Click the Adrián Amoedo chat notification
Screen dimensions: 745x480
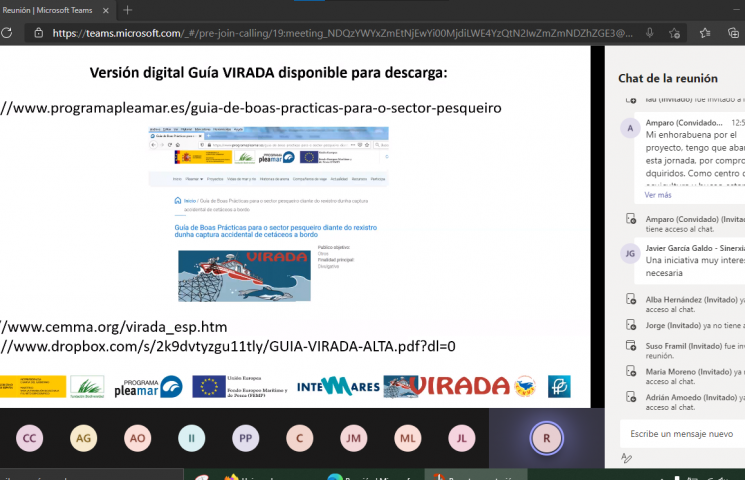tap(684, 402)
